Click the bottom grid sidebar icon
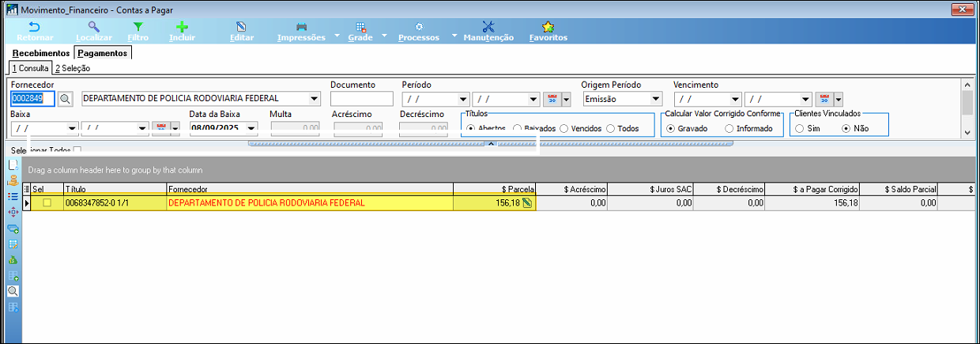Image resolution: width=980 pixels, height=344 pixels. click(13, 307)
